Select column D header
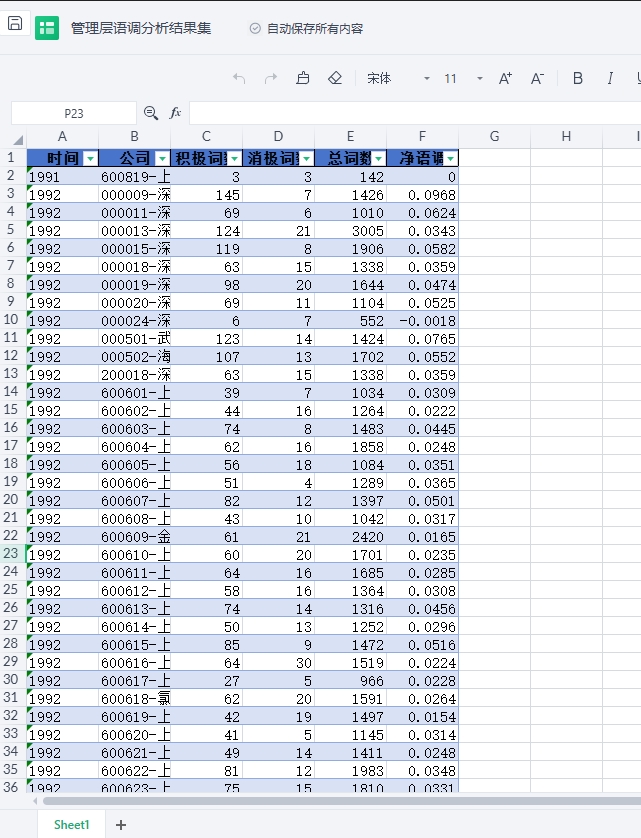The image size is (641, 838). coord(279,137)
